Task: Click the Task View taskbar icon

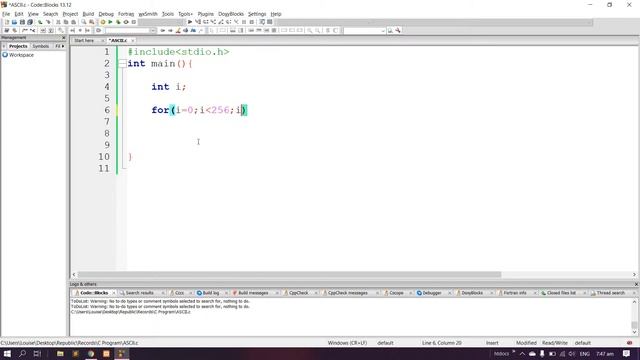Action: 37,353
